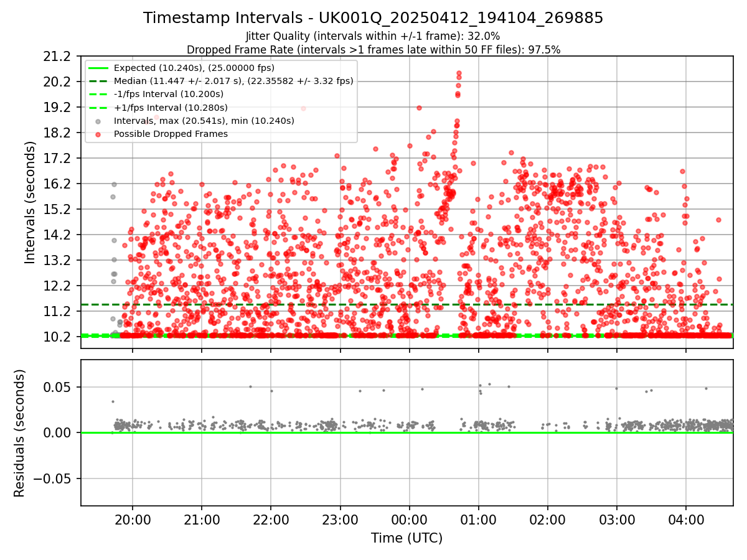This screenshot has height=560, width=747.
Task: Click the highest red point above 20.2 seconds
Action: [459, 73]
